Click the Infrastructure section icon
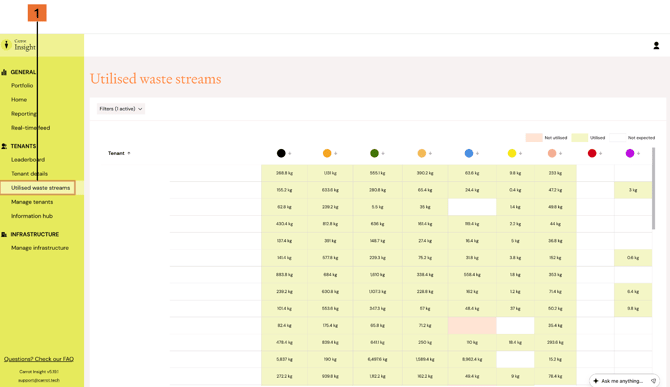 (4, 234)
